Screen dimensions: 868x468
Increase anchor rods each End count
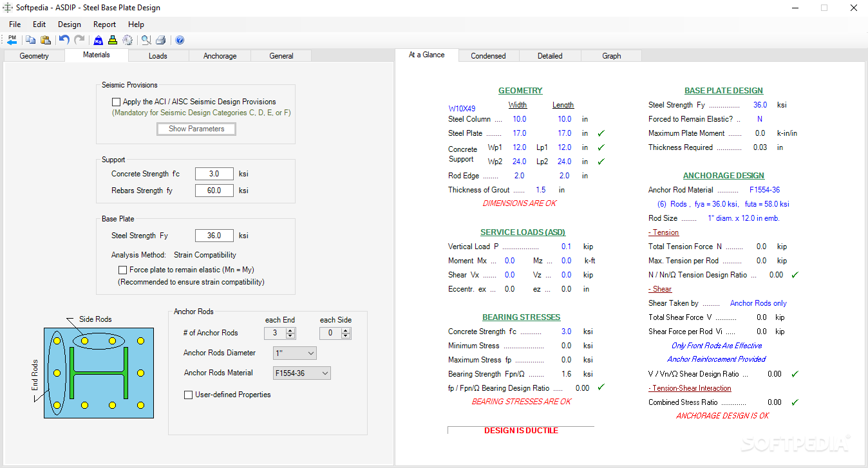tap(290, 330)
